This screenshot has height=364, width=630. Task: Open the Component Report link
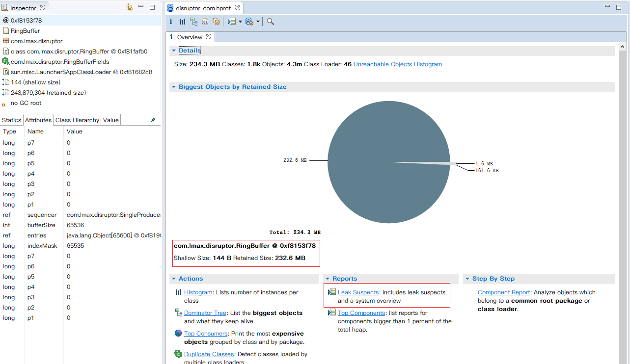click(x=504, y=292)
